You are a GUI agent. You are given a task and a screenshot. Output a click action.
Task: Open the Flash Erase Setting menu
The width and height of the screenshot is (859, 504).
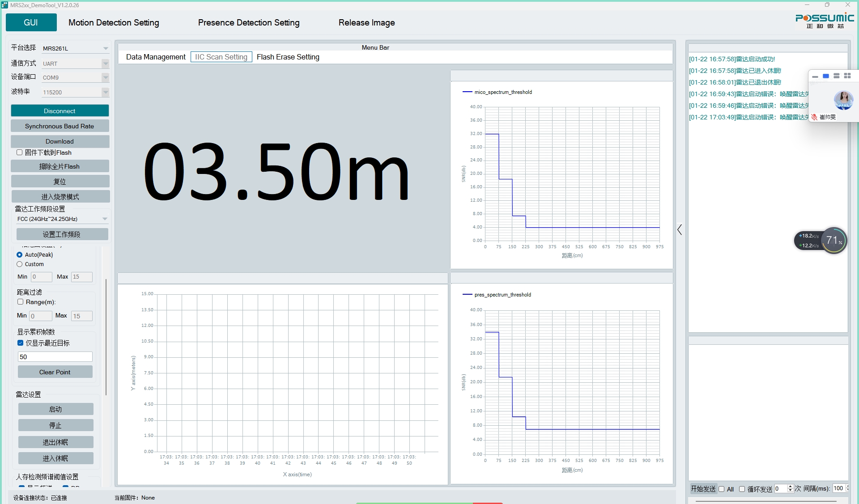(x=288, y=57)
